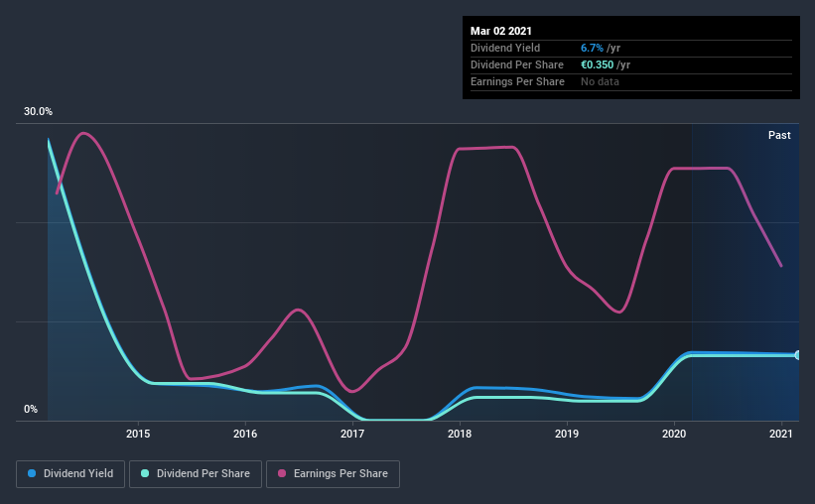Toggle the Dividend Yield legend button
The width and height of the screenshot is (815, 504).
click(70, 474)
